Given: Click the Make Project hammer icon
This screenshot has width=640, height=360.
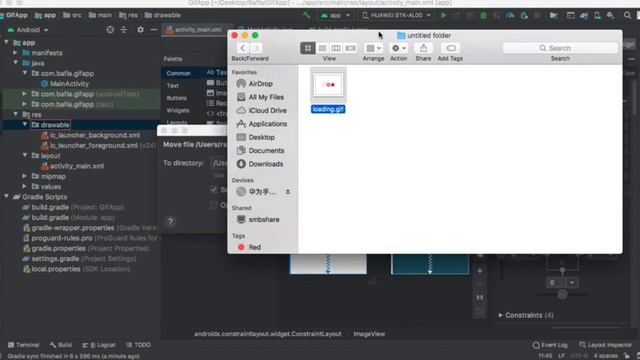Looking at the screenshot, I should click(x=307, y=16).
